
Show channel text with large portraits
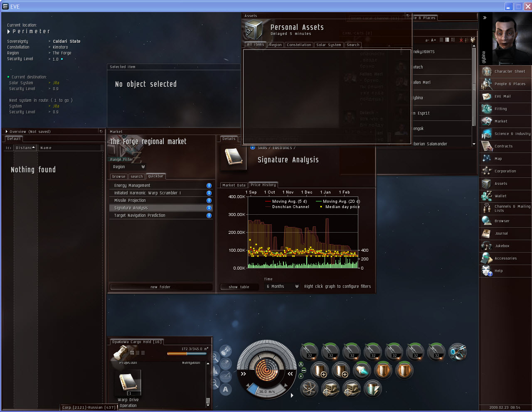(x=453, y=40)
